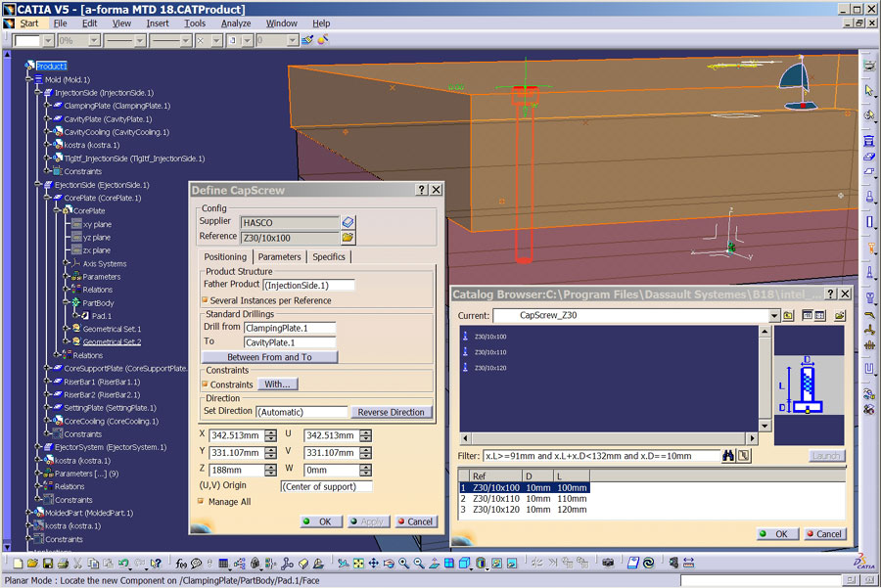Screen dimensions: 881x588
Task: Open the Analyze menu
Action: coord(236,23)
